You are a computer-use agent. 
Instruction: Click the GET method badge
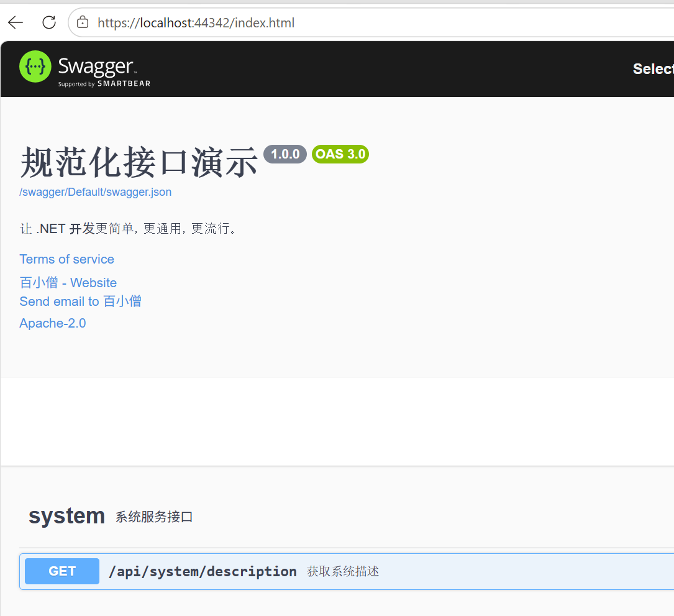point(62,571)
